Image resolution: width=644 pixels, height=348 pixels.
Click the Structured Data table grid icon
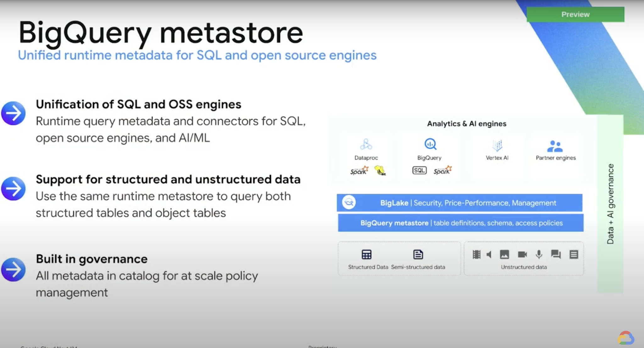point(367,254)
